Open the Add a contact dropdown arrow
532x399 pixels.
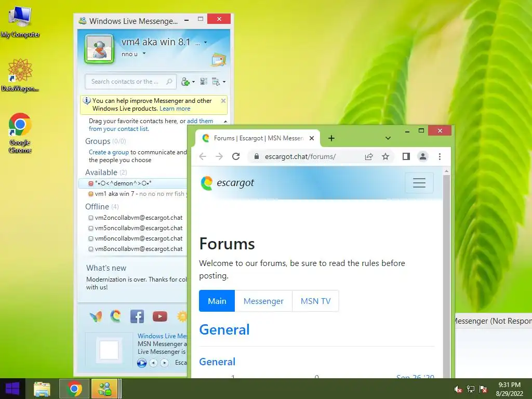tap(193, 82)
